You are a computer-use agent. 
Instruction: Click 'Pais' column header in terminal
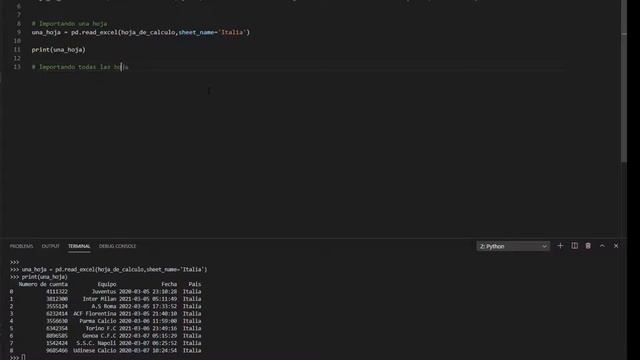point(195,284)
